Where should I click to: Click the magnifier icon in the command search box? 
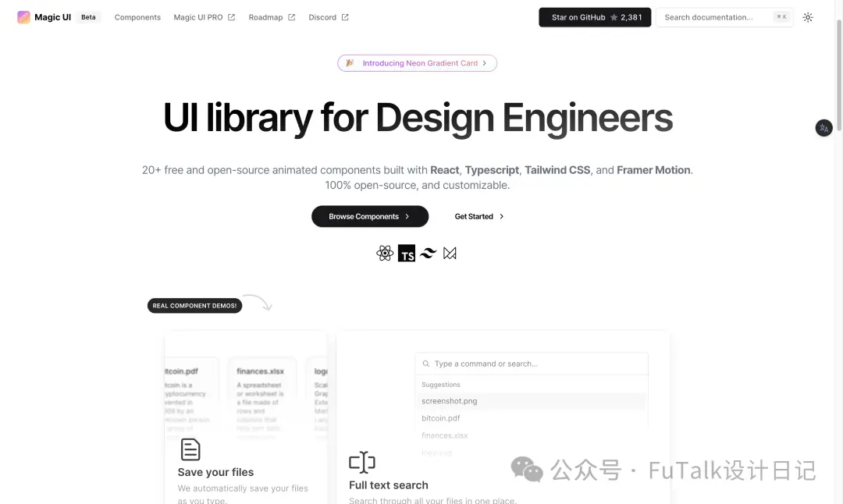426,364
